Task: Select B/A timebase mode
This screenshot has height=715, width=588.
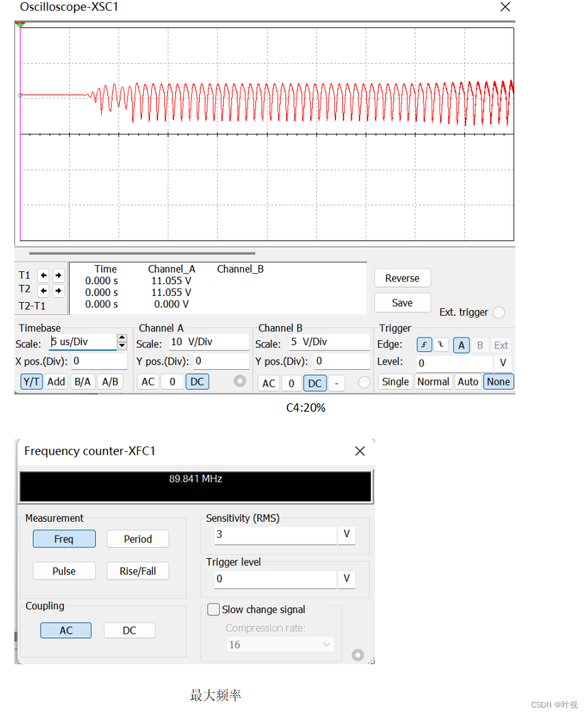Action: click(83, 381)
